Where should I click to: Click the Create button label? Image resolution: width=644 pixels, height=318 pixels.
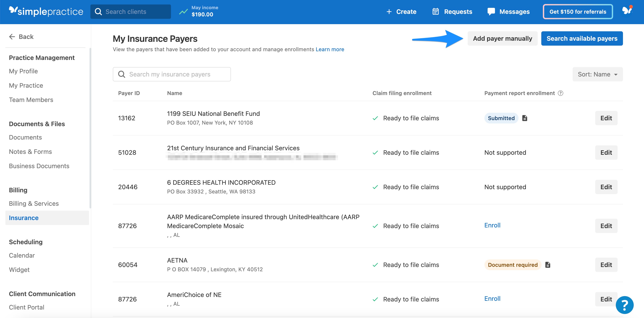(x=406, y=11)
